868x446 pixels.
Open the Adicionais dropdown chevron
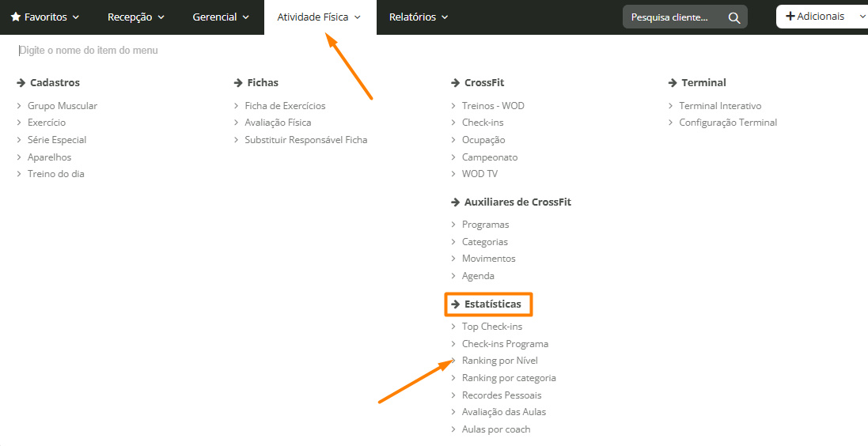[862, 17]
